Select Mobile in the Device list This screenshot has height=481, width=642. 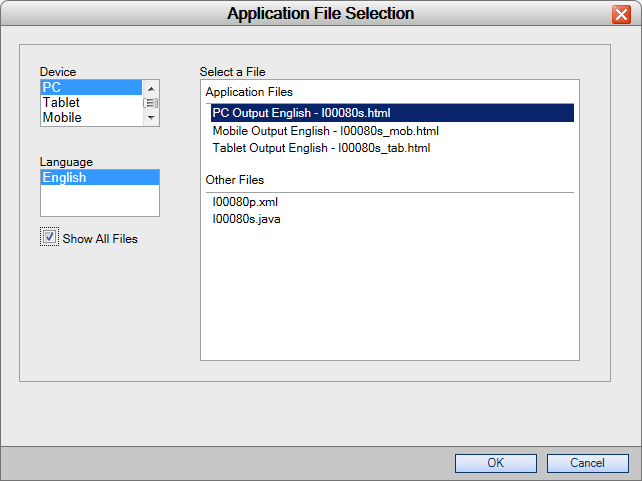coord(91,117)
